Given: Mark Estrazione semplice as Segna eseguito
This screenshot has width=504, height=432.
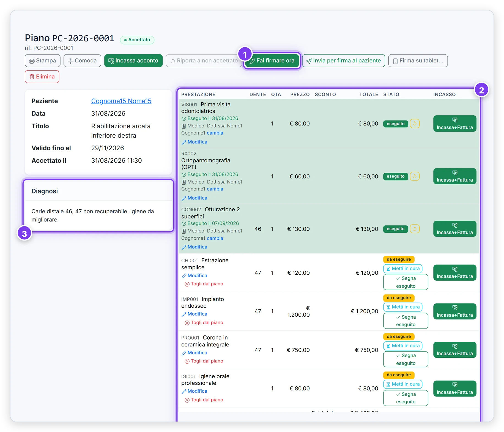Looking at the screenshot, I should point(406,282).
